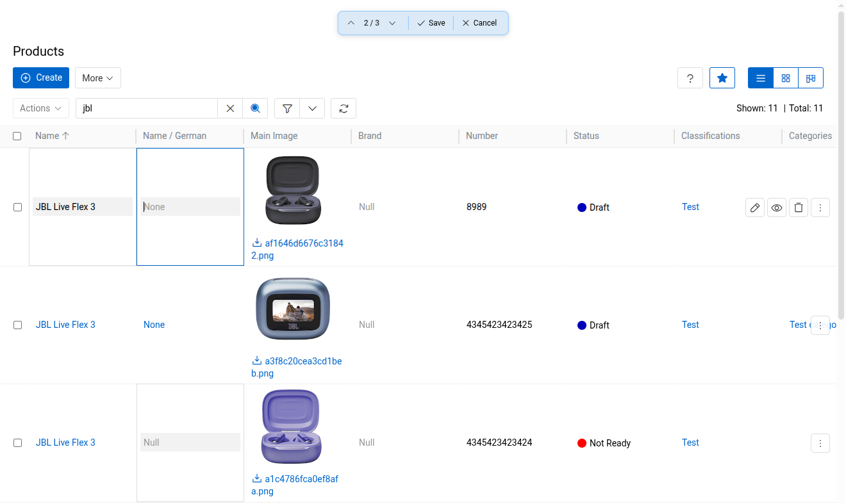Edit name field of product 8989

83,207
